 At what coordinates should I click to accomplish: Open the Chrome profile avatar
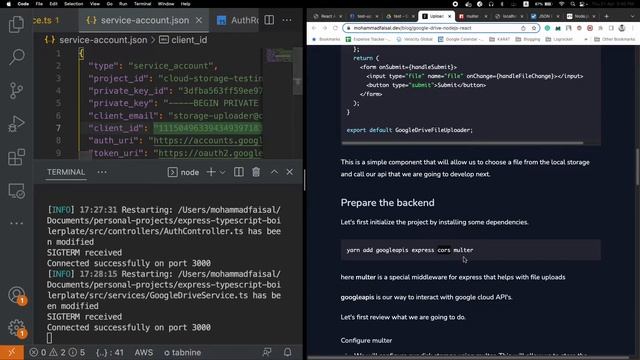click(x=622, y=28)
